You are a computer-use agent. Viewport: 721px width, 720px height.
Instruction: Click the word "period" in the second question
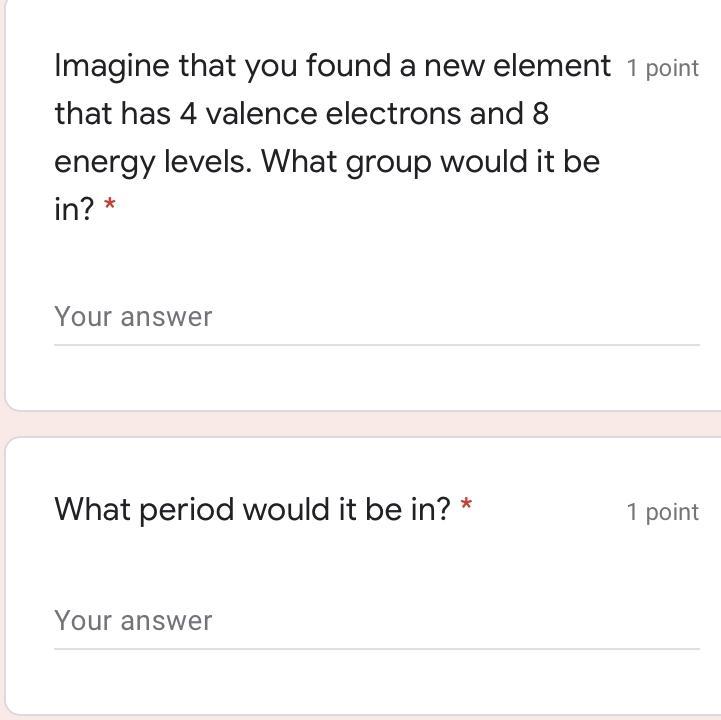[x=187, y=511]
